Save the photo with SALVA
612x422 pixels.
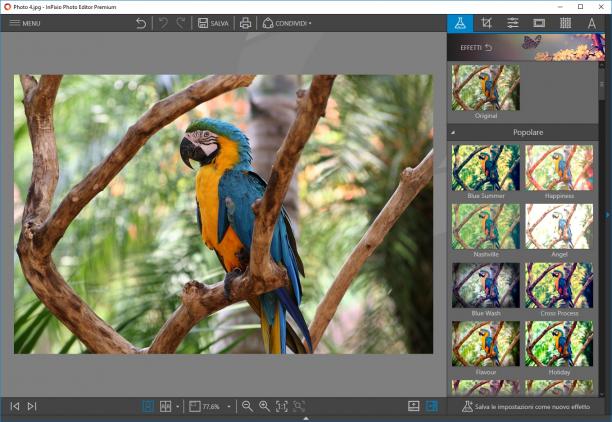213,23
